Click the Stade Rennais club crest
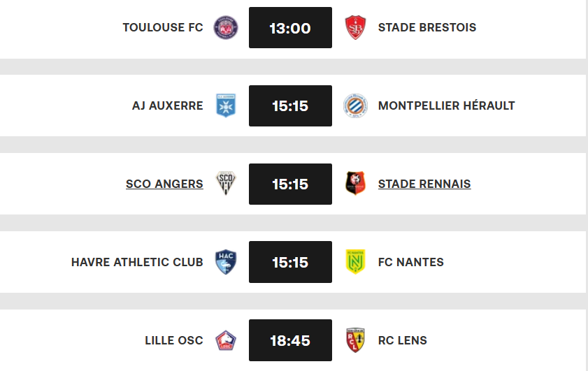Image resolution: width=588 pixels, height=371 pixels. pyautogui.click(x=355, y=184)
